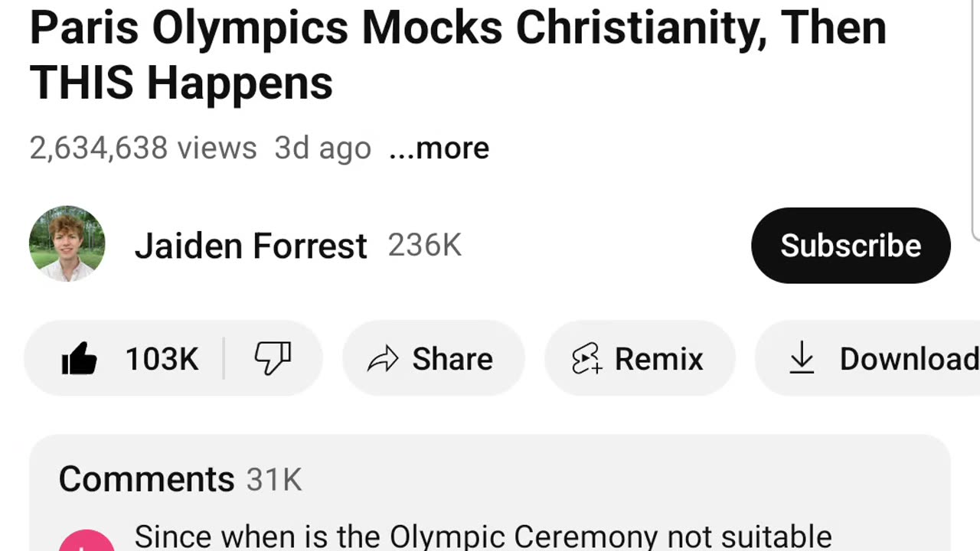Click the Remix scissors-play icon
Image resolution: width=980 pixels, height=551 pixels.
(x=586, y=359)
